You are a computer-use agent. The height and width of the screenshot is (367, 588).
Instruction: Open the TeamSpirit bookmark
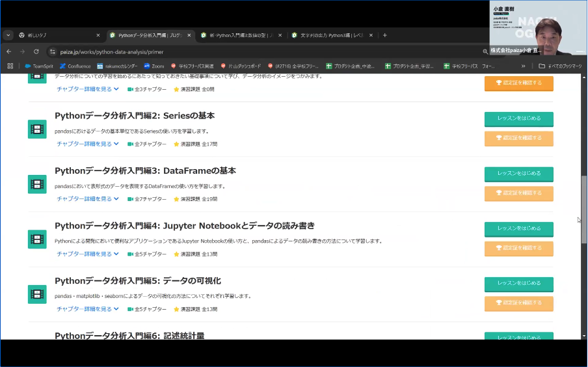coord(39,66)
